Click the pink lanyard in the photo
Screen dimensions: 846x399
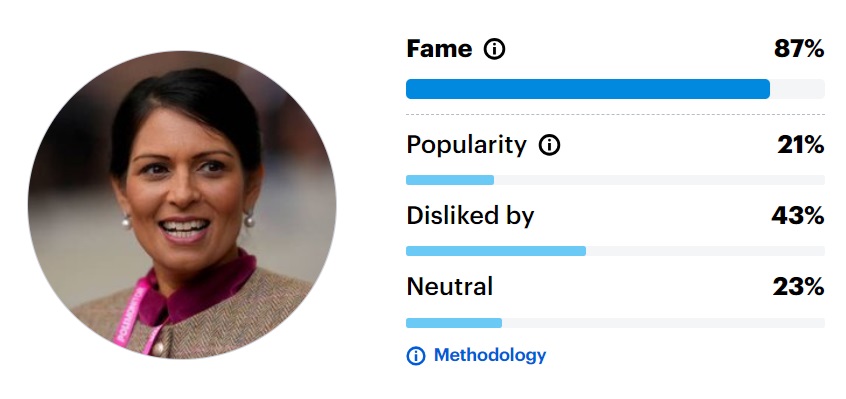point(131,315)
